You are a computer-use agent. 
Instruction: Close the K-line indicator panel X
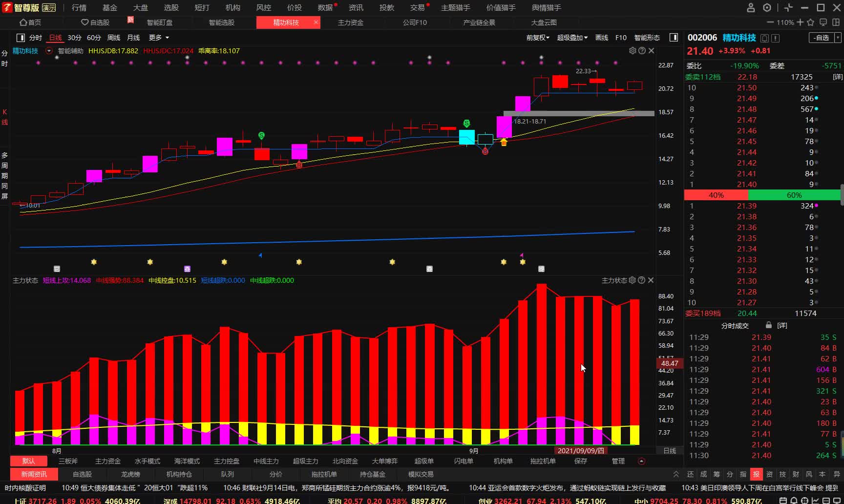(x=651, y=51)
